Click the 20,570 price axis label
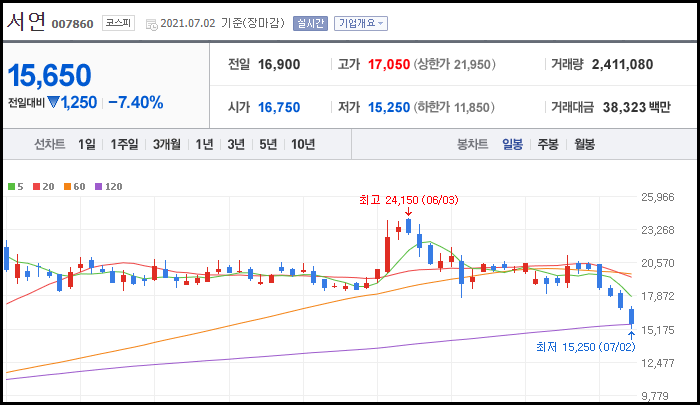This screenshot has height=405, width=700. (658, 263)
